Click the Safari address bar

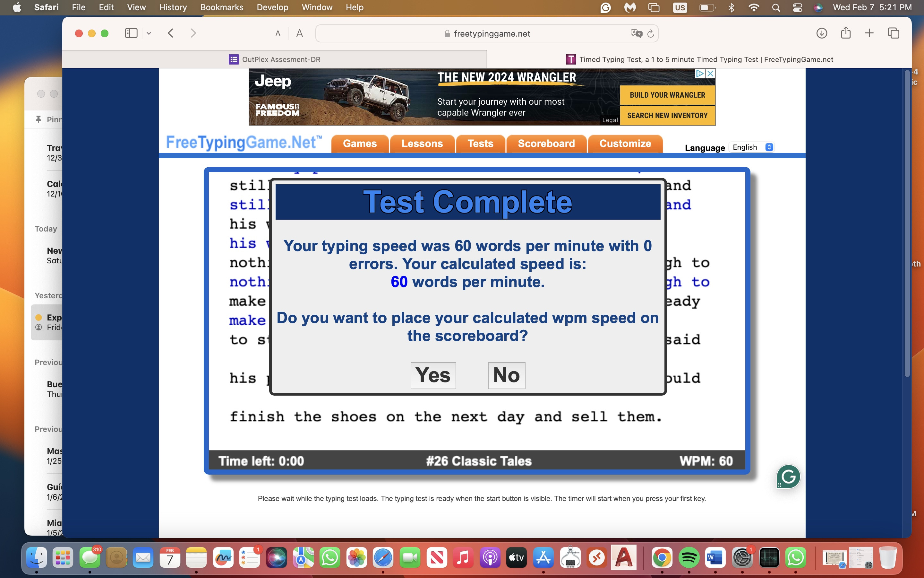click(486, 34)
